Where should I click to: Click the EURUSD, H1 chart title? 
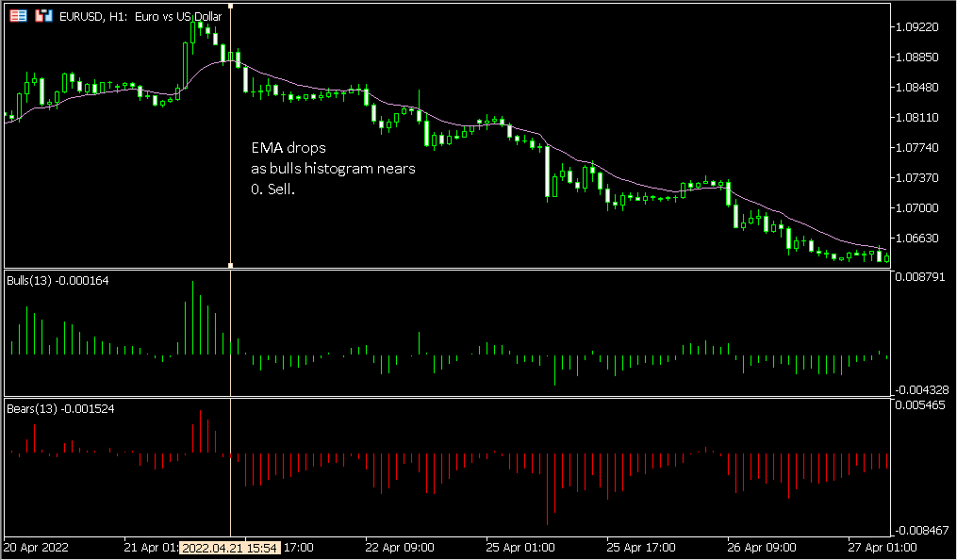tap(140, 16)
